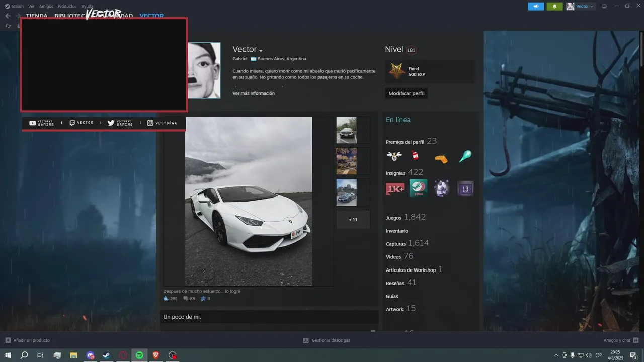Click the purple gem badge icon
The image size is (644, 362).
(x=442, y=188)
